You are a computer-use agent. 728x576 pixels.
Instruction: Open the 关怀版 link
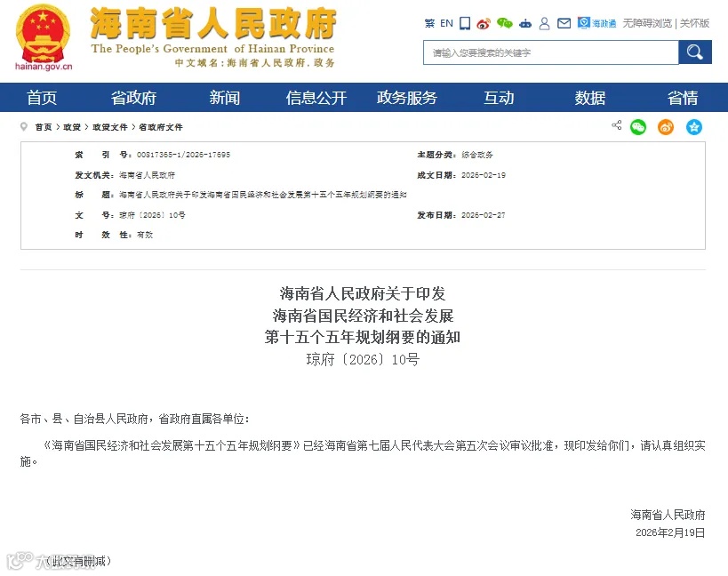click(x=694, y=23)
